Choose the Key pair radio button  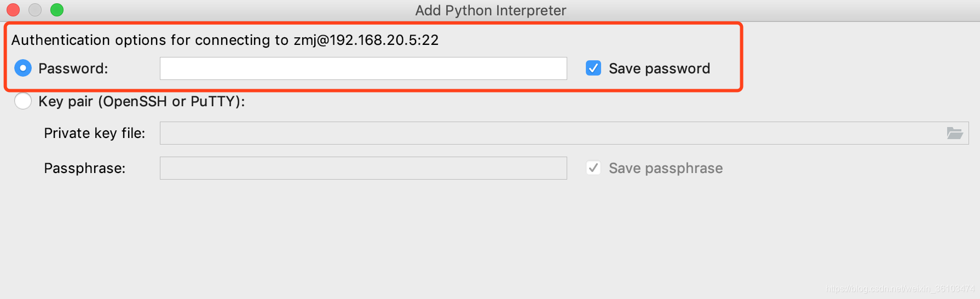click(x=23, y=101)
